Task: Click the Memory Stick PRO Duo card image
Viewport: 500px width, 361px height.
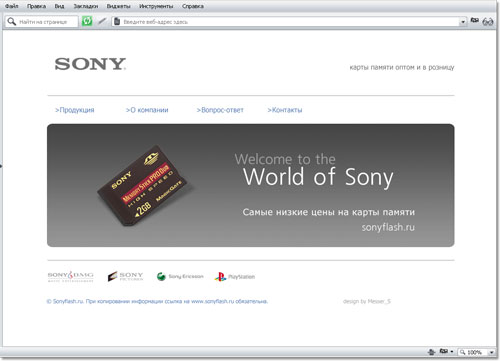Action: click(x=142, y=186)
